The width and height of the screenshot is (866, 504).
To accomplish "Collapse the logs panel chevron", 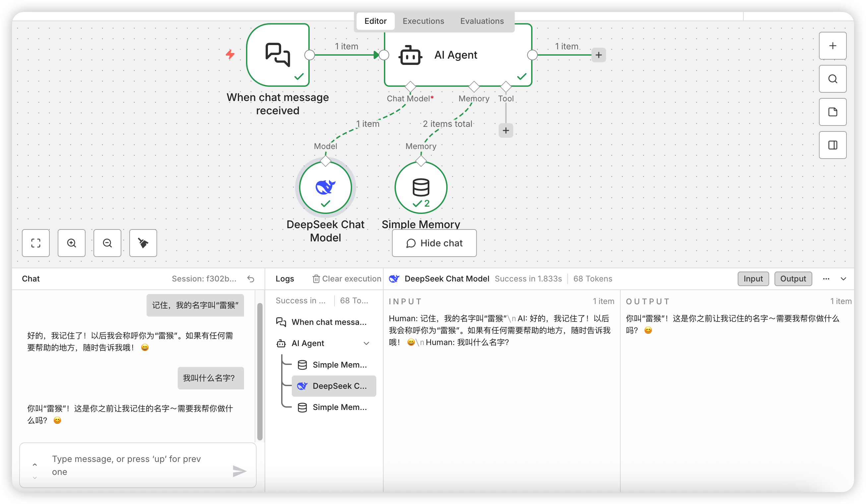I will [x=843, y=279].
